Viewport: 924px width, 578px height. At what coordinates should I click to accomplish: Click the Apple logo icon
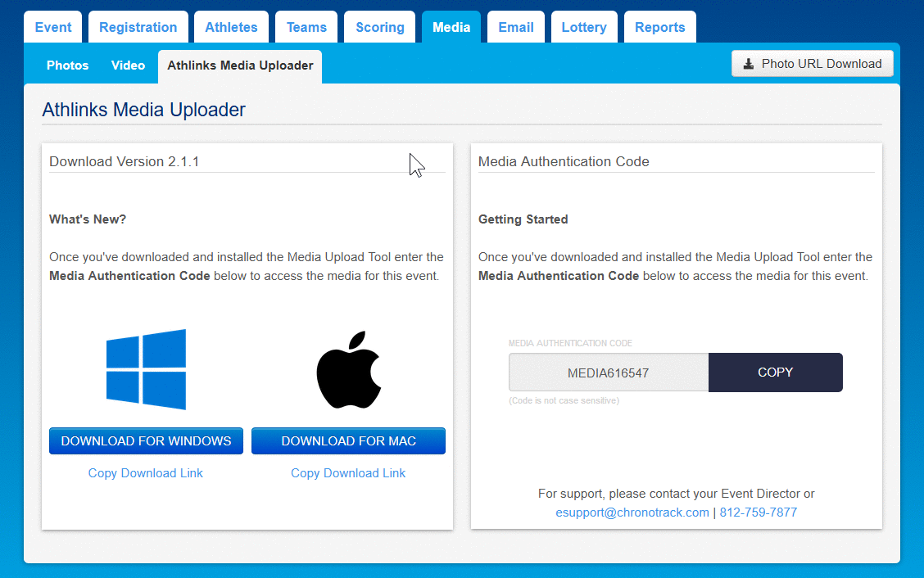[x=349, y=369]
